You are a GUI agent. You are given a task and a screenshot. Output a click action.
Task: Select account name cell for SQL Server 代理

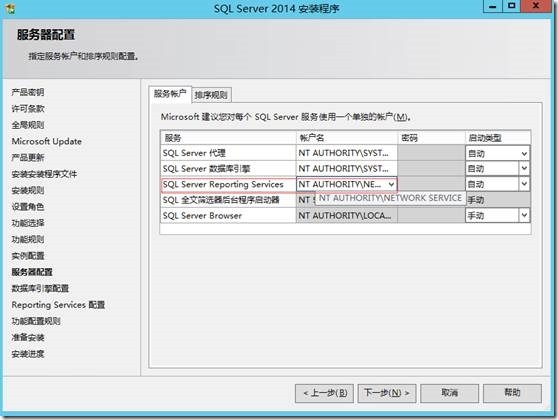pos(346,153)
